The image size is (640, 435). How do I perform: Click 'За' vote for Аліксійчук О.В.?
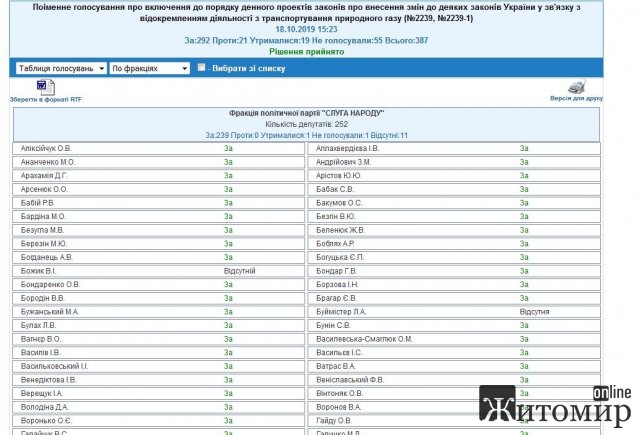[x=228, y=149]
